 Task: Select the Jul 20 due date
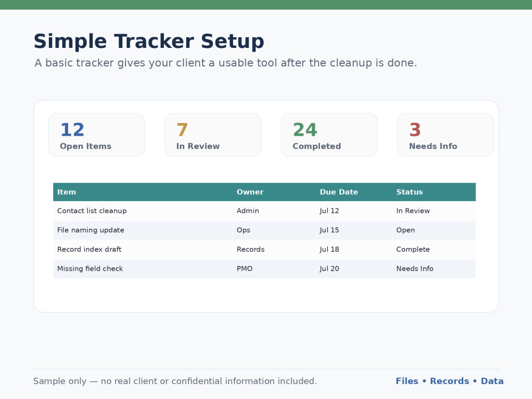coord(354,269)
